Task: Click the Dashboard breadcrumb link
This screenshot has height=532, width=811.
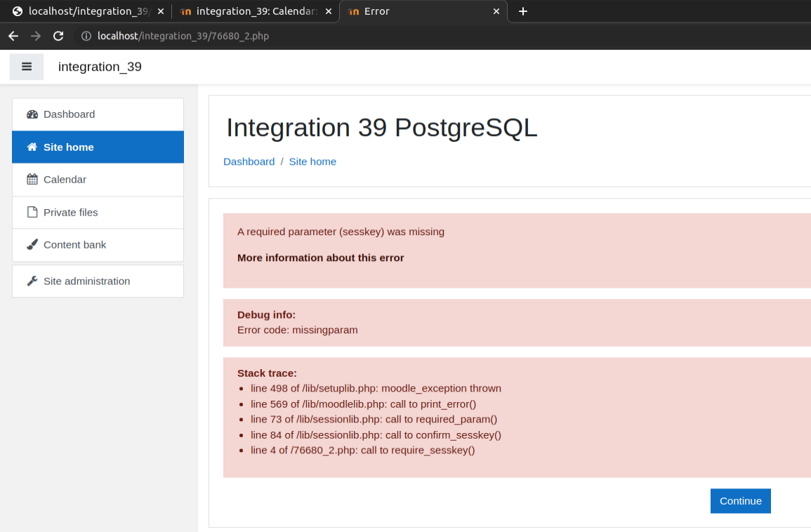Action: pyautogui.click(x=249, y=161)
